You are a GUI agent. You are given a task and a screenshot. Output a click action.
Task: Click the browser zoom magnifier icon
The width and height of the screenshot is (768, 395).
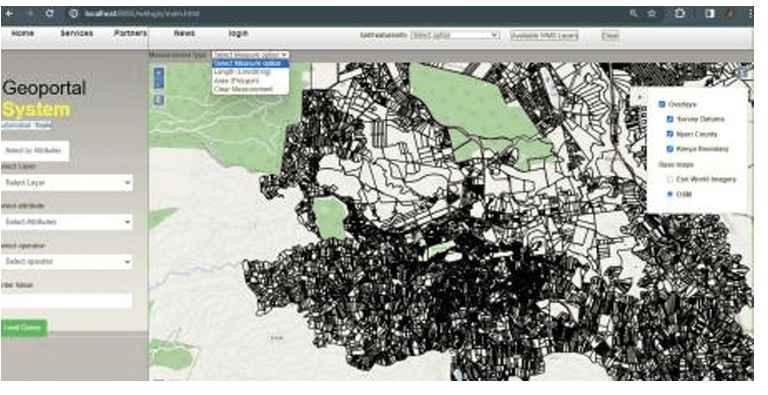tap(634, 14)
